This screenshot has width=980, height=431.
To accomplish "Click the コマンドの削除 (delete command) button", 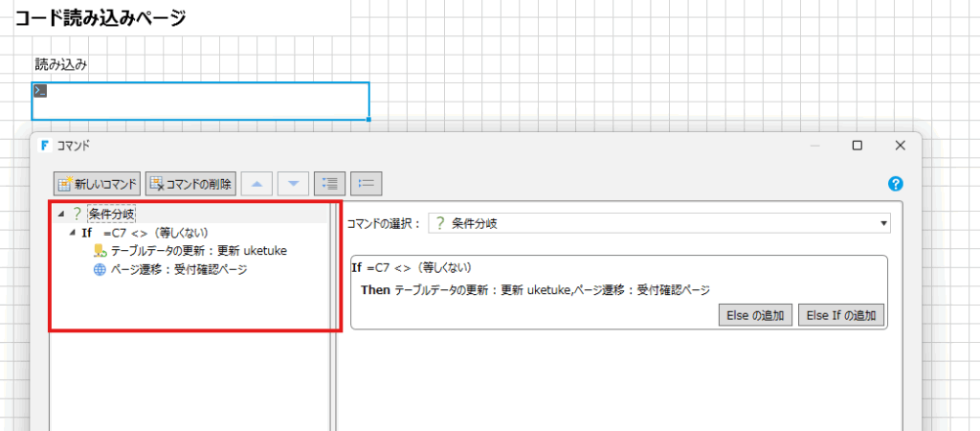I will pyautogui.click(x=190, y=183).
